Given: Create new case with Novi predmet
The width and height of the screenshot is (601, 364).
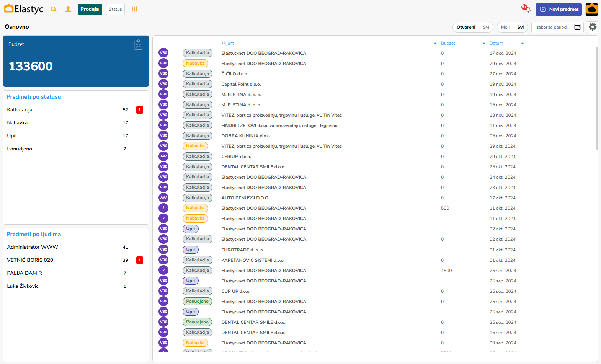Looking at the screenshot, I should click(559, 9).
